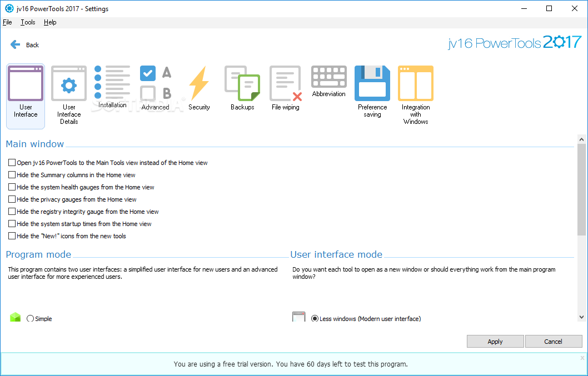Viewport: 588px width, 376px height.
Task: Open the Backups settings icon
Action: coord(242,88)
